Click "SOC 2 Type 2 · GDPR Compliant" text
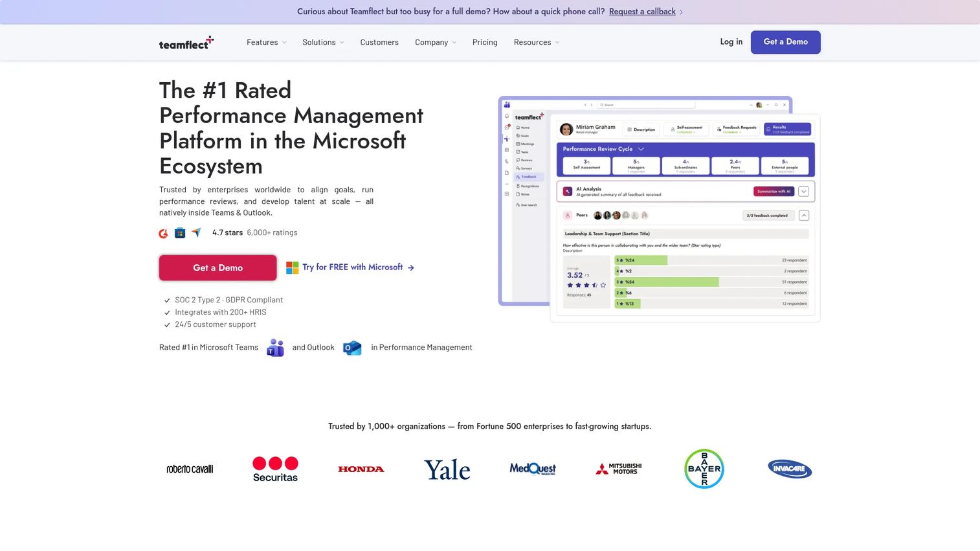Image resolution: width=980 pixels, height=551 pixels. pyautogui.click(x=229, y=300)
